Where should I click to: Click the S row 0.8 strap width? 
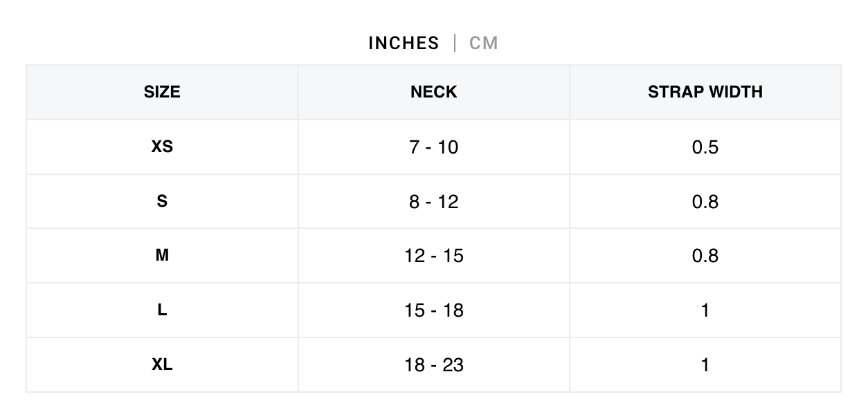705,201
